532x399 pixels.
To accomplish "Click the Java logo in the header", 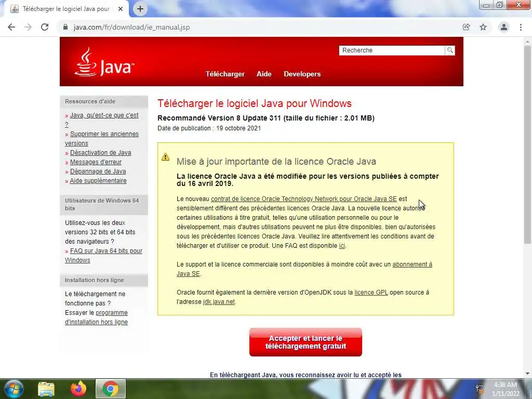I will pos(104,62).
